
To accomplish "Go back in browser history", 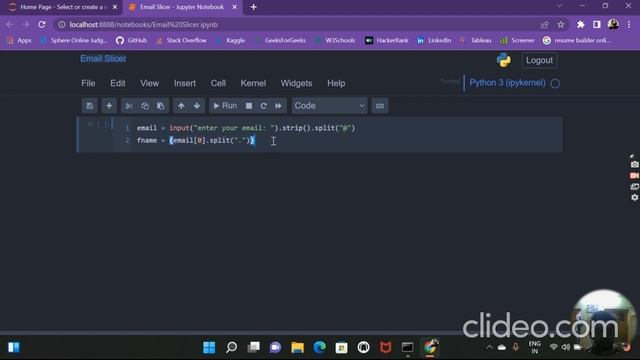I will tap(10, 24).
